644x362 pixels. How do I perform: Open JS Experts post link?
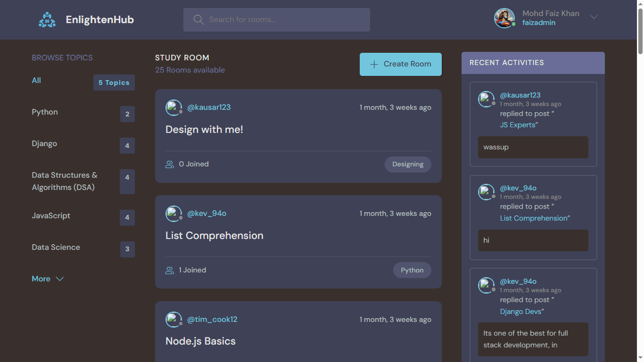(518, 125)
